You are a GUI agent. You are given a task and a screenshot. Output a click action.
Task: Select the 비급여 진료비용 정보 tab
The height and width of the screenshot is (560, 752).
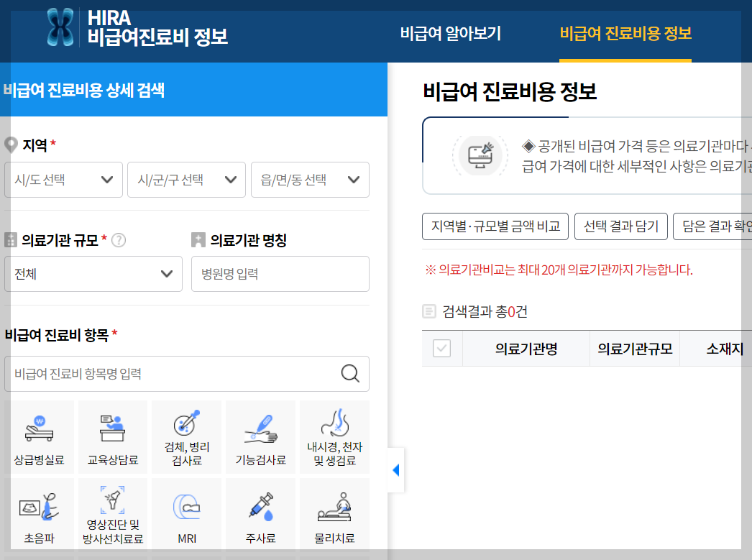625,33
